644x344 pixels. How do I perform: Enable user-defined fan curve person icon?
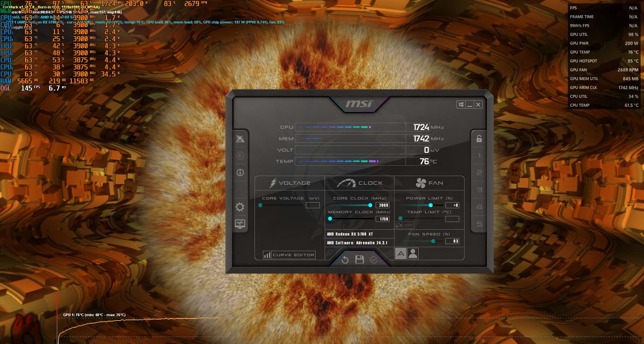tap(413, 254)
